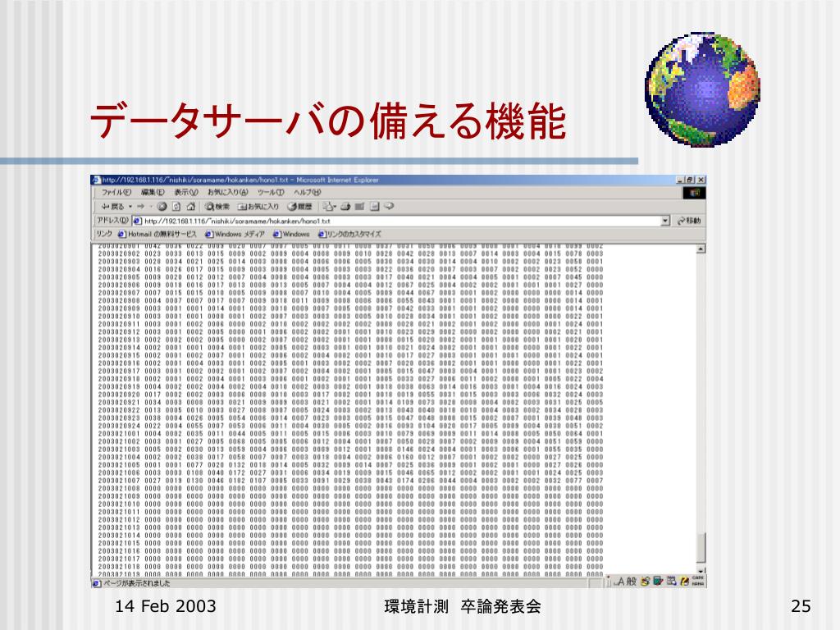Click the Forward arrow toolbar button
Screen dimensions: 840x630
pos(140,206)
